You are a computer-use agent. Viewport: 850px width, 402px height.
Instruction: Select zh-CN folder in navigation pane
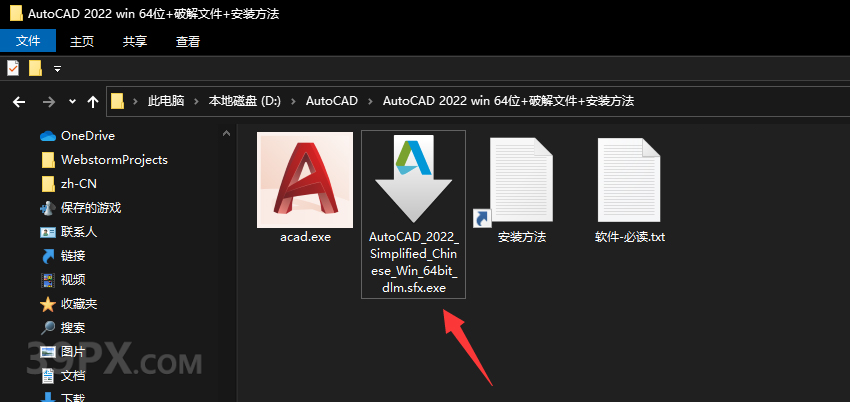click(79, 184)
